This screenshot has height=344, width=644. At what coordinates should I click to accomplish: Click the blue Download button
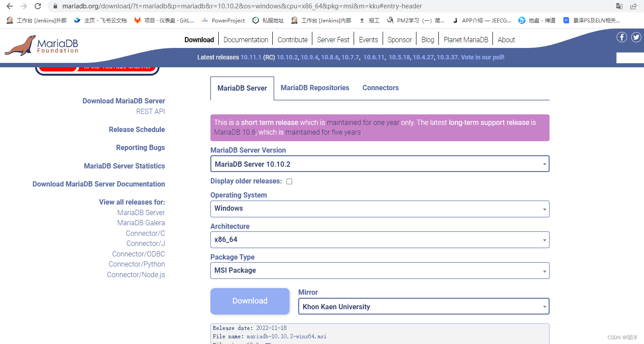coord(250,301)
